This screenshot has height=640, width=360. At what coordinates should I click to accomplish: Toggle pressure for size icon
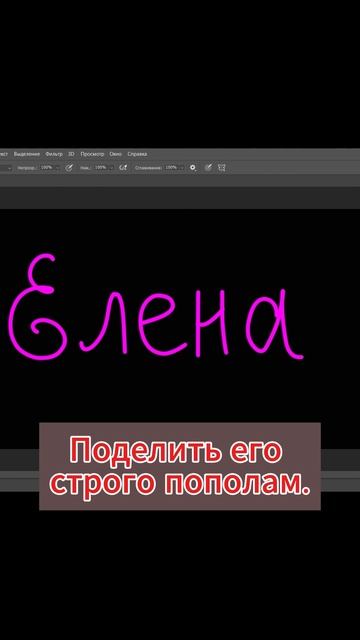pos(208,167)
